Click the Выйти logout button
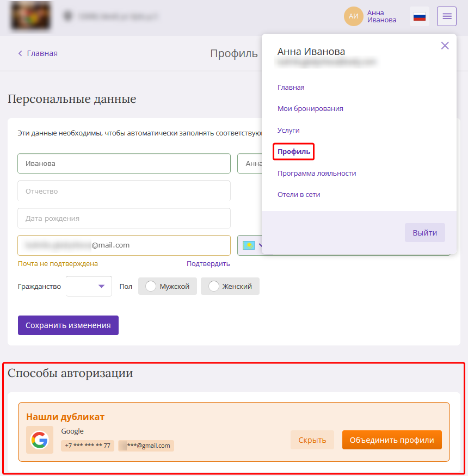The image size is (468, 476). click(424, 232)
